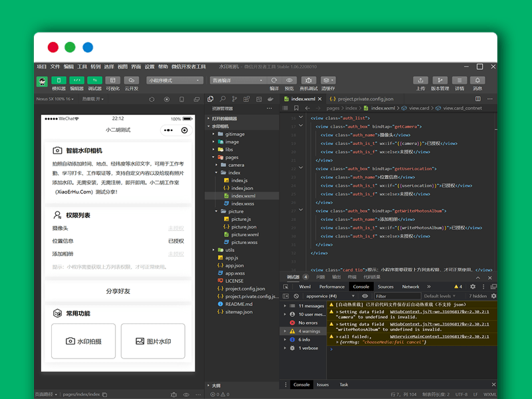Open index.wxss in the file tree
This screenshot has width=532, height=399.
(243, 203)
